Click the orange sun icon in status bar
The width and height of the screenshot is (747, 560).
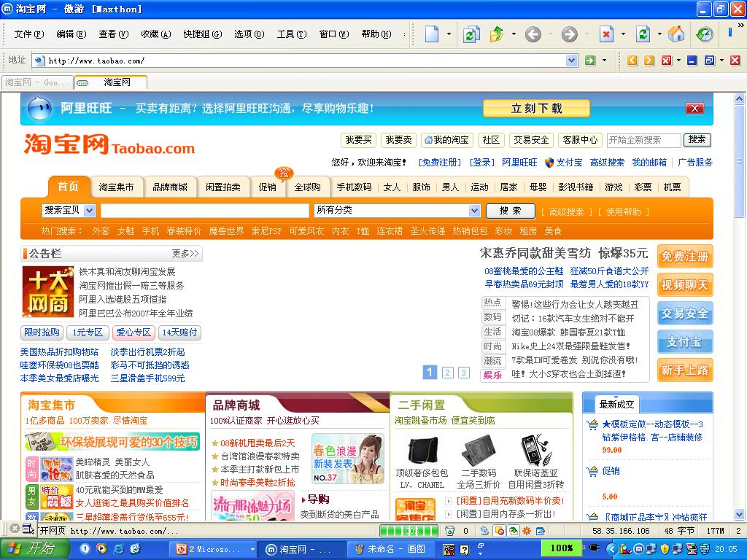click(527, 531)
